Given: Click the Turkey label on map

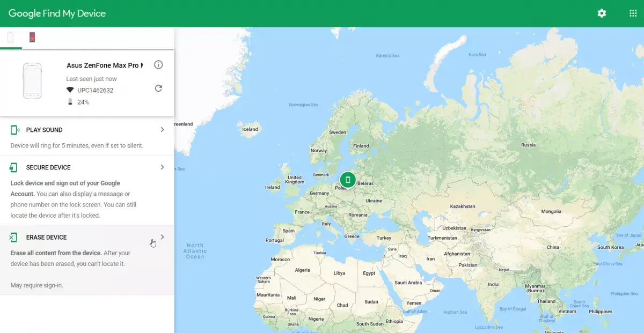Looking at the screenshot, I should 384,238.
